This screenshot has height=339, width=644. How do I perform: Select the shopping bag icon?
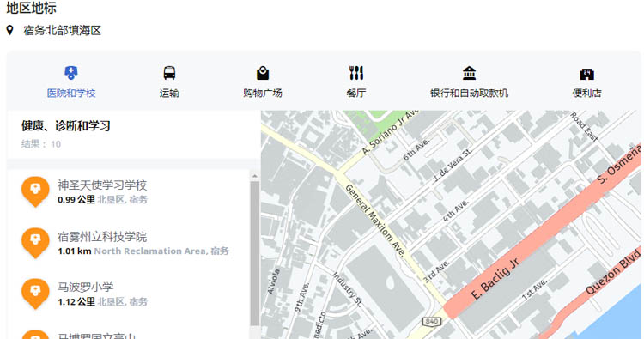263,73
